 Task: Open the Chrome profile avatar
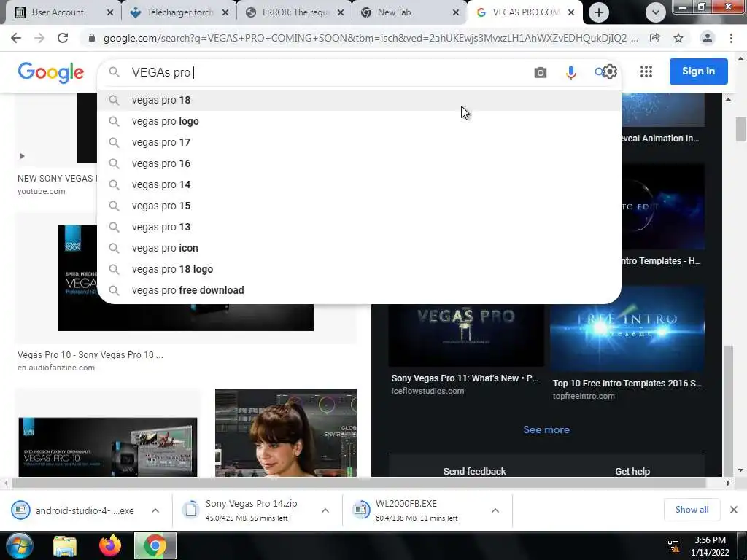click(x=708, y=38)
